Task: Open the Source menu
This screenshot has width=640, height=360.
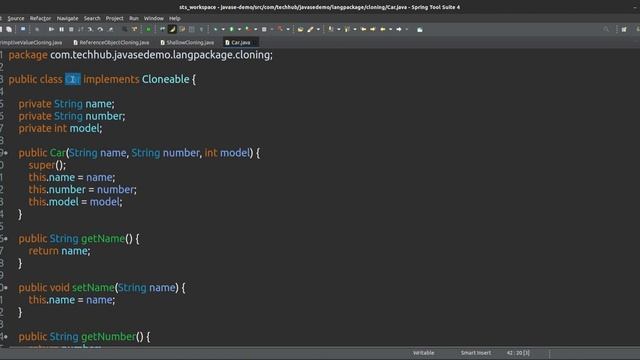Action: (x=16, y=18)
